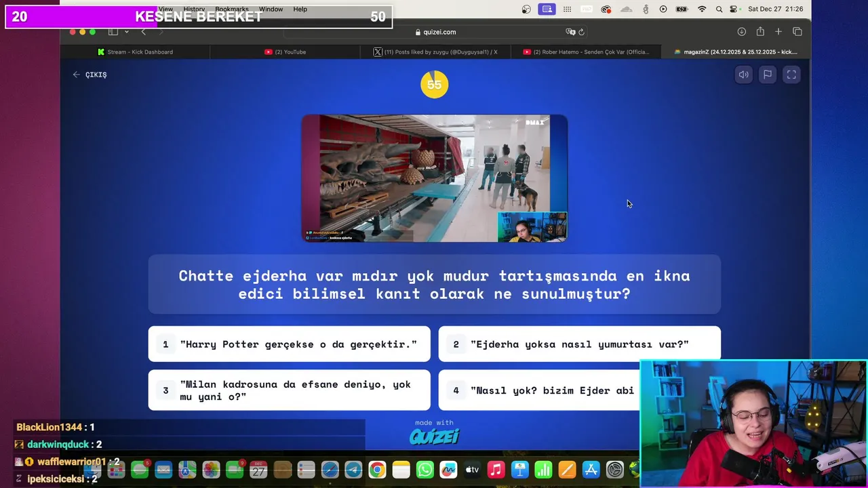The height and width of the screenshot is (488, 868).
Task: Select answer 1 about Harry Potter
Action: tap(289, 344)
